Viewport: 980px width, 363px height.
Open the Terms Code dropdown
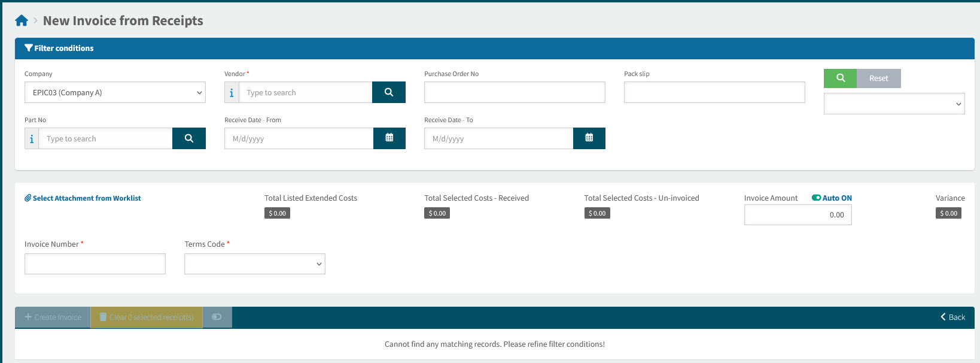255,264
